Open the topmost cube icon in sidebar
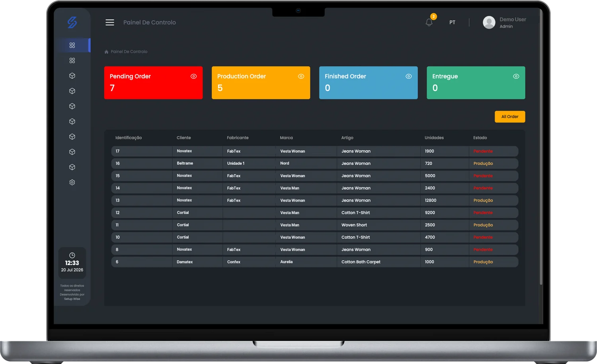Viewport: 597px width, 364px height. click(72, 76)
